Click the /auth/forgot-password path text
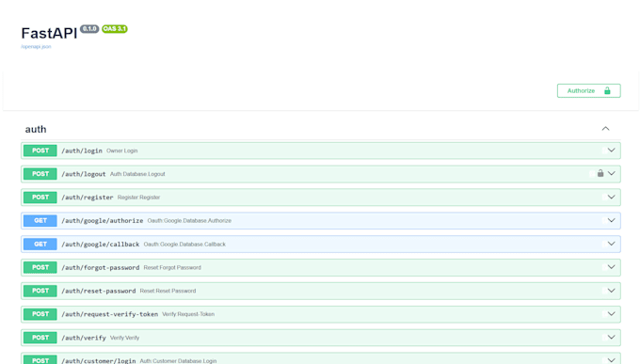This screenshot has height=364, width=640. click(x=101, y=267)
